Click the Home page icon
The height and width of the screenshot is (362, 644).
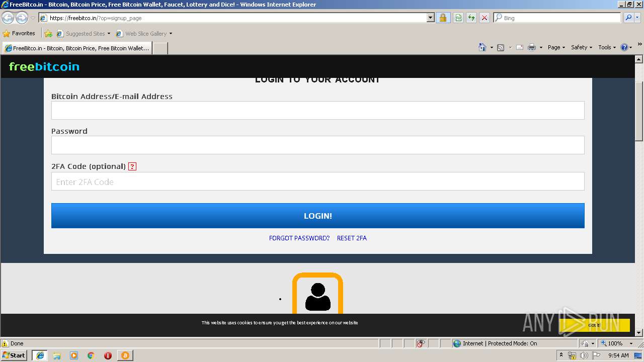click(482, 47)
